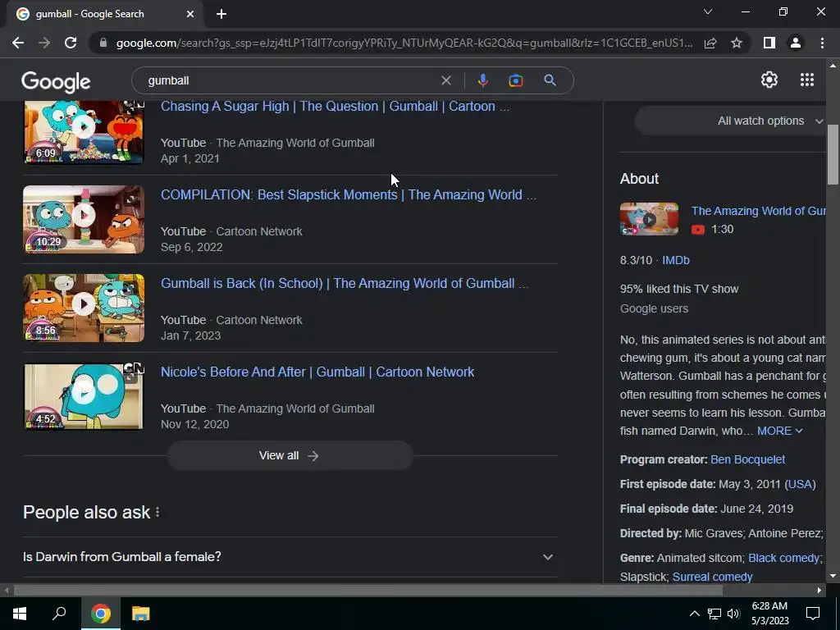Open a new tab with plus button

pos(221,14)
